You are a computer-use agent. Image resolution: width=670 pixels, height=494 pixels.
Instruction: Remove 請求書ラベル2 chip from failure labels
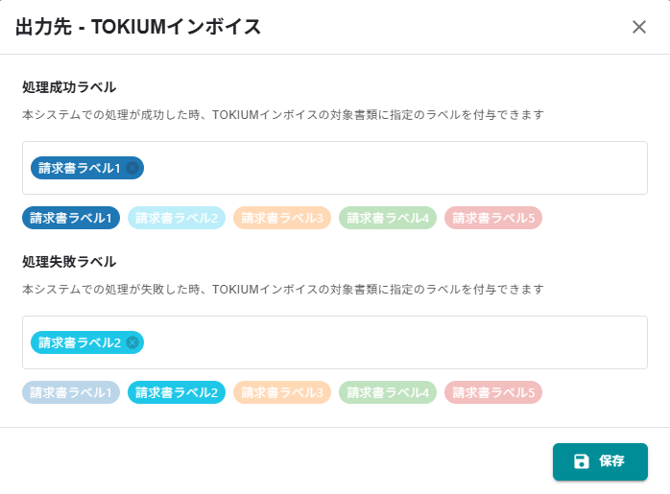(132, 343)
